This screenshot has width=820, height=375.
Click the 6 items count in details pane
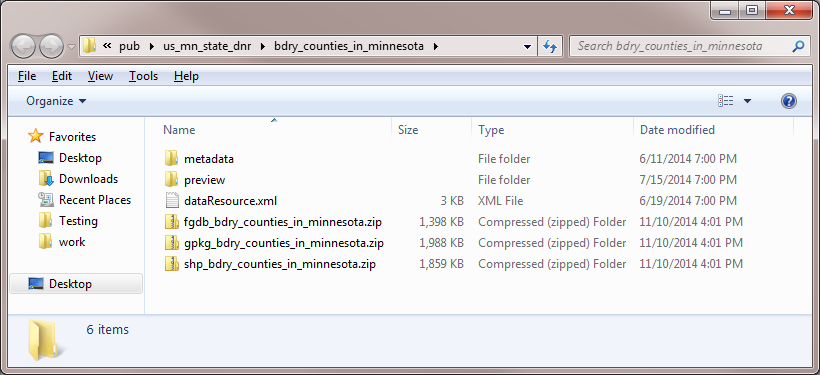tap(107, 329)
